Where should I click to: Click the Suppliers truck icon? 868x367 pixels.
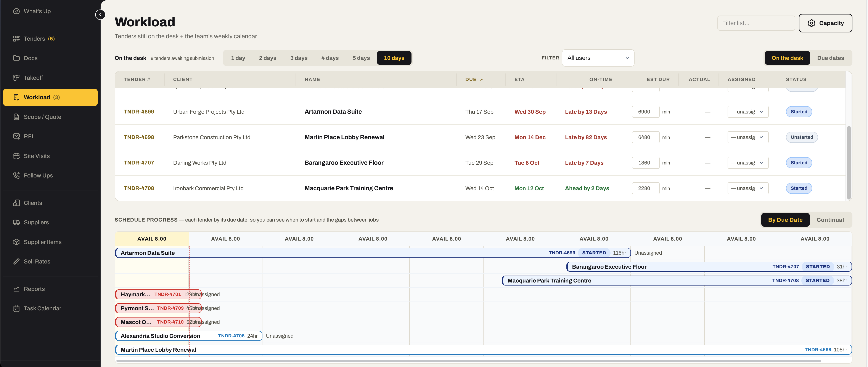point(16,222)
